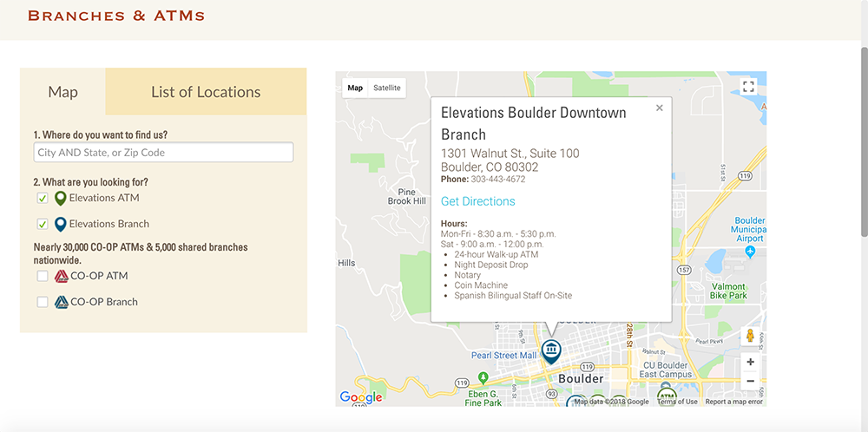Viewport: 868px width, 432px height.
Task: Click the blue Elevations Branch pin icon
Action: pyautogui.click(x=61, y=224)
